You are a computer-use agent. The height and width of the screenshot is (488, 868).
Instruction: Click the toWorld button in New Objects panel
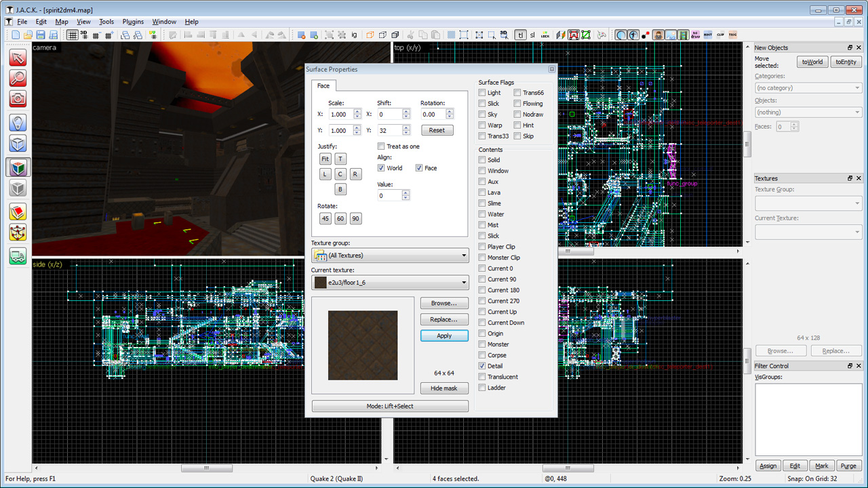coord(812,62)
